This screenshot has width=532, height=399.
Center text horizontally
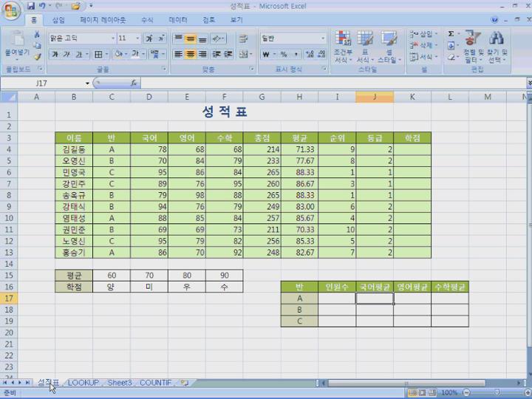pyautogui.click(x=191, y=54)
